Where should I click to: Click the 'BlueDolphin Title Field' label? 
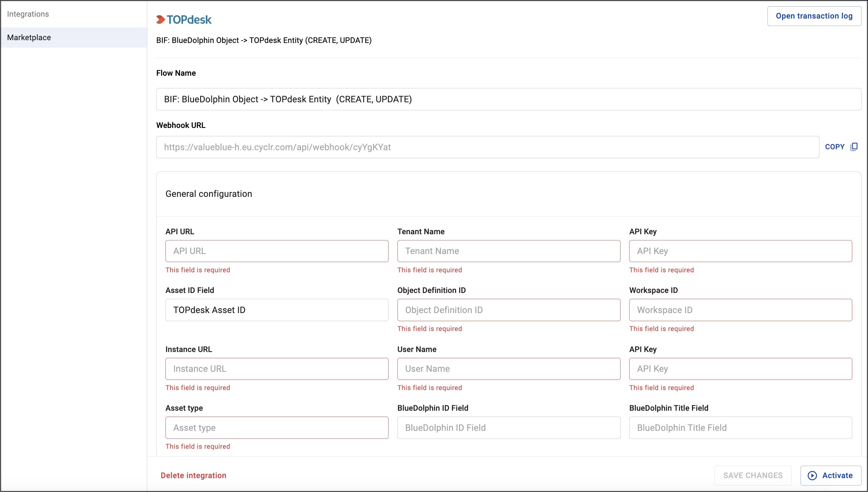(668, 408)
